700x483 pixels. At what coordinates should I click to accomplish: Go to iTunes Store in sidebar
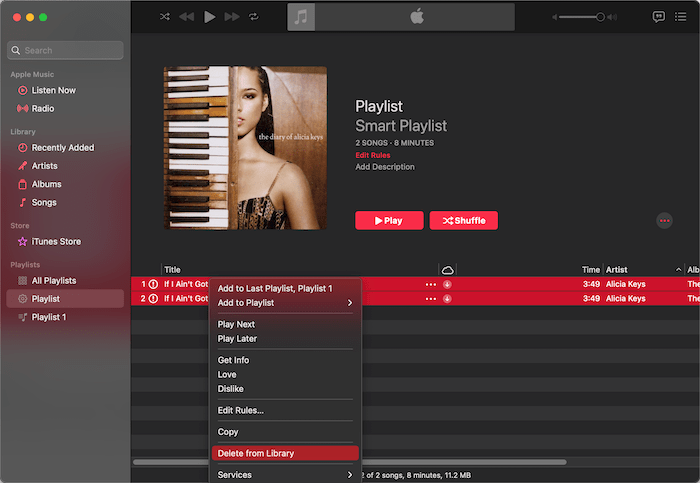click(56, 241)
